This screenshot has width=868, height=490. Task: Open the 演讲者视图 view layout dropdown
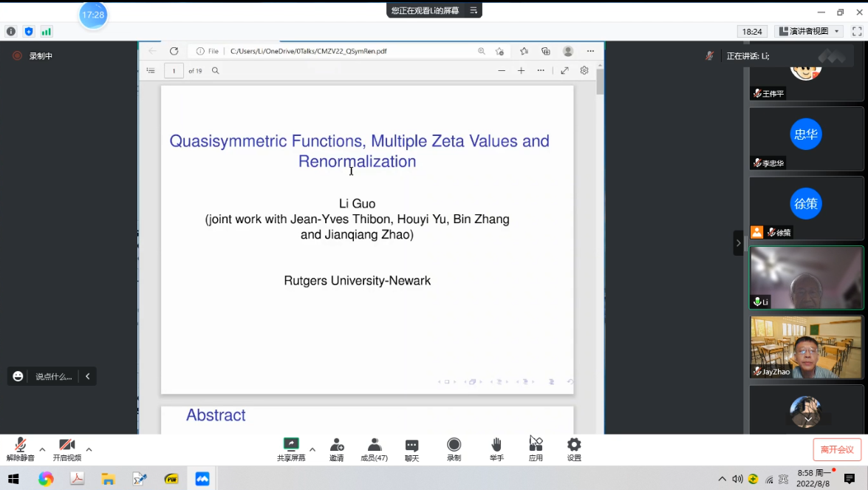click(x=810, y=32)
